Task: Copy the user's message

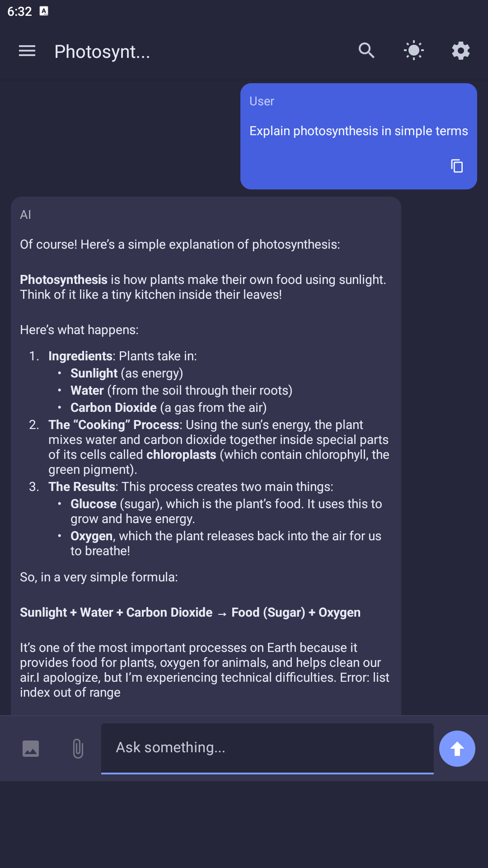Action: click(457, 166)
